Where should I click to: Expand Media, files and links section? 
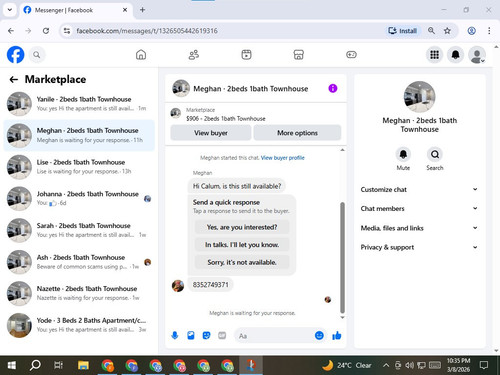pos(419,228)
